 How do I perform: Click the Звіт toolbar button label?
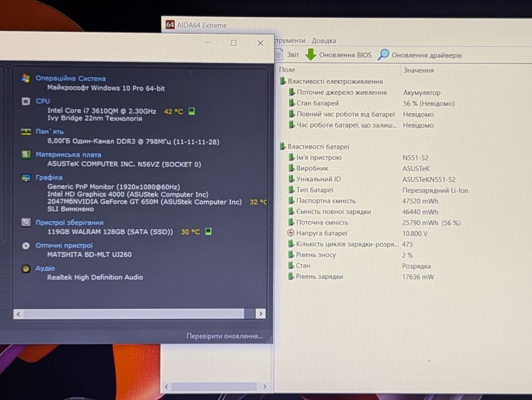293,54
